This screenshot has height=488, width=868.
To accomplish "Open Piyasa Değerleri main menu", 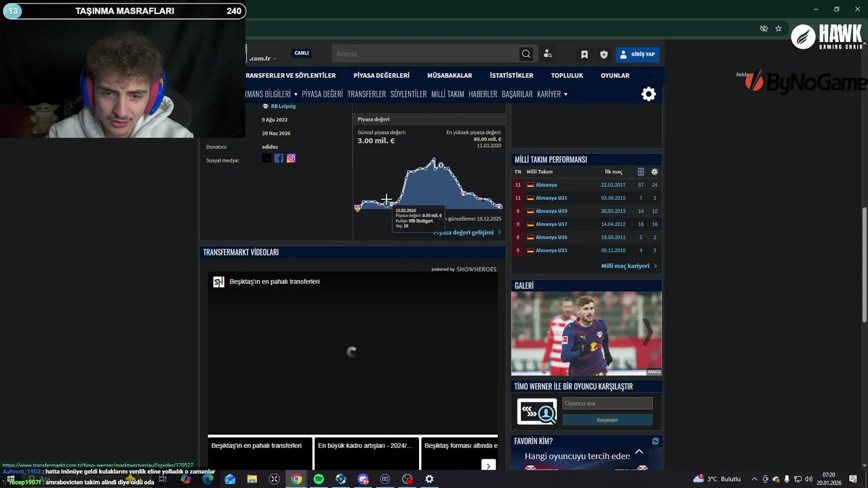I will click(381, 75).
